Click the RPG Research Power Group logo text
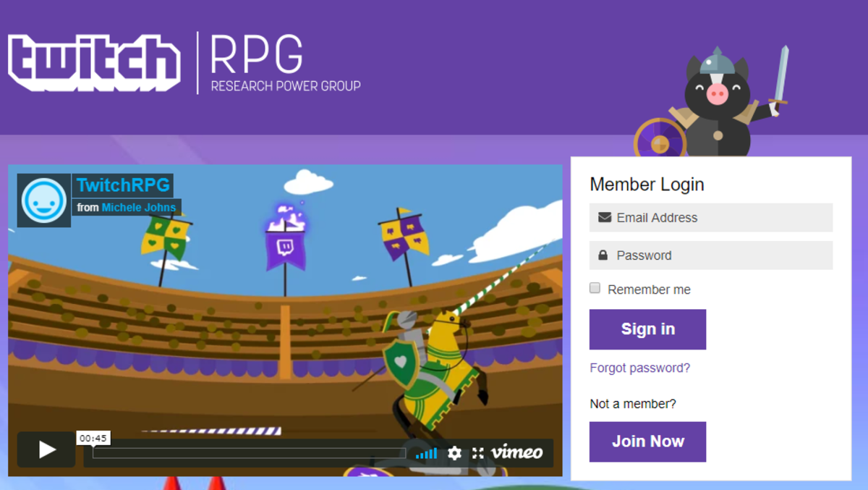This screenshot has width=868, height=490. tap(285, 63)
